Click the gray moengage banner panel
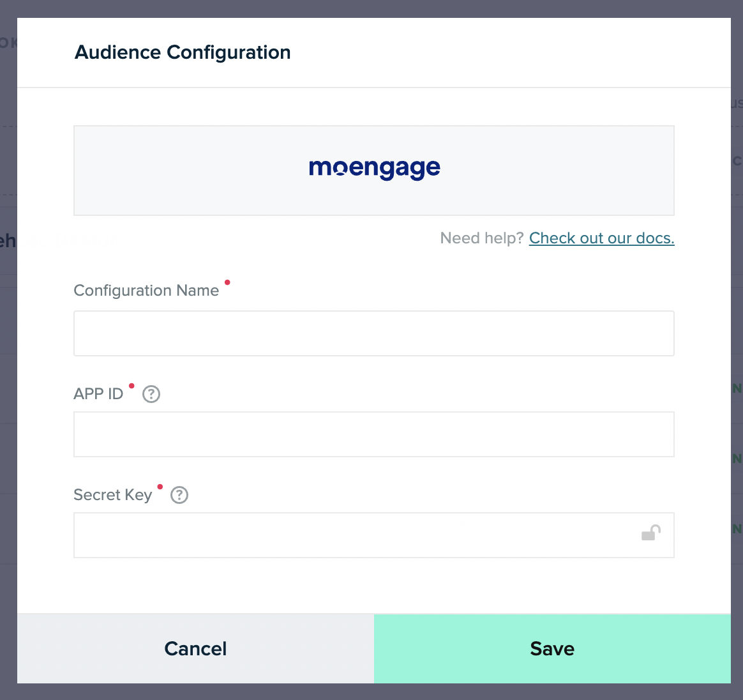 pos(374,171)
